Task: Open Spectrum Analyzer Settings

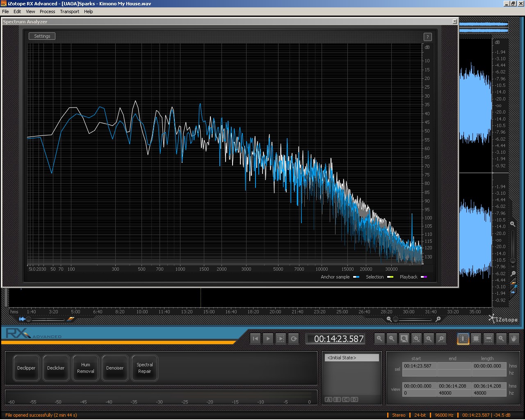Action: [x=42, y=36]
